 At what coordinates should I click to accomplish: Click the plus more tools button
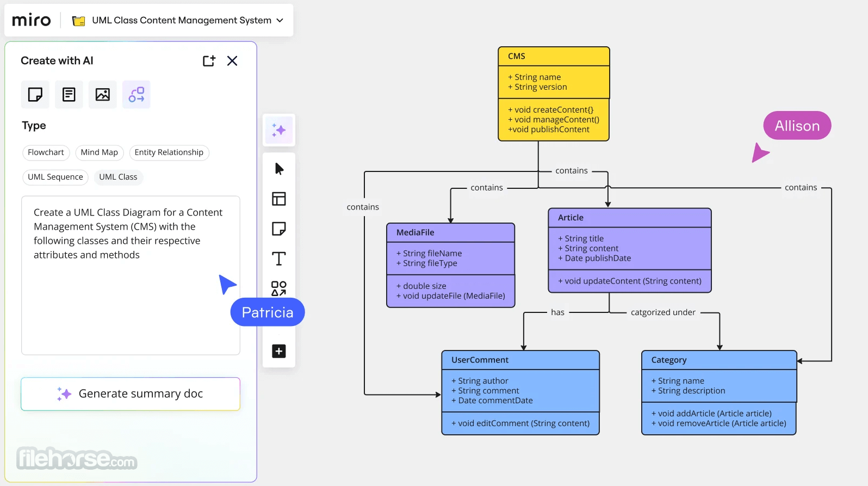pyautogui.click(x=279, y=351)
